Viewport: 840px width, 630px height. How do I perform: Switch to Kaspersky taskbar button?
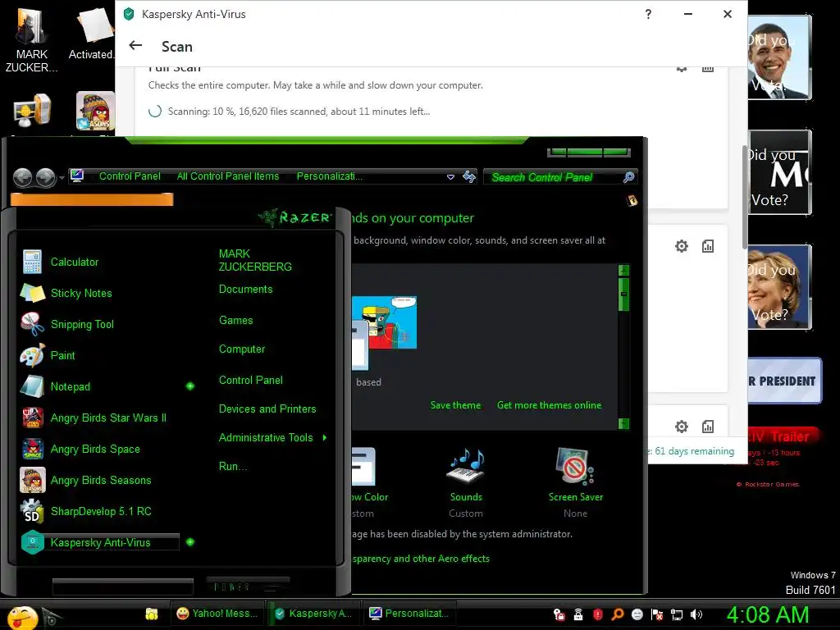tap(313, 614)
